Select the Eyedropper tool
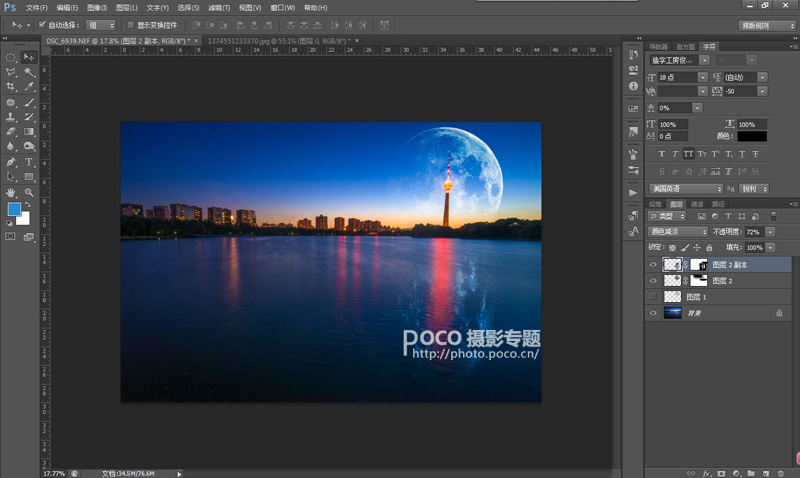Viewport: 800px width, 478px height. tap(29, 87)
